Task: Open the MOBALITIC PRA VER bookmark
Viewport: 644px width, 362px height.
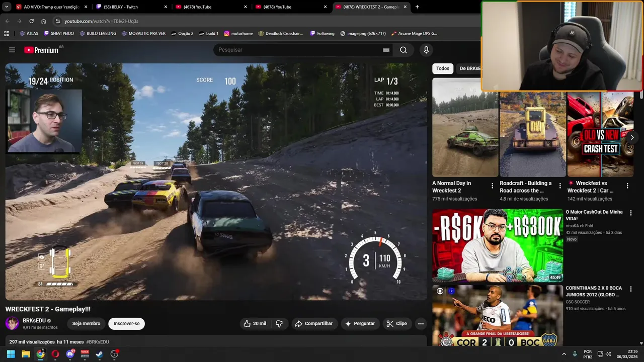Action: click(x=143, y=34)
